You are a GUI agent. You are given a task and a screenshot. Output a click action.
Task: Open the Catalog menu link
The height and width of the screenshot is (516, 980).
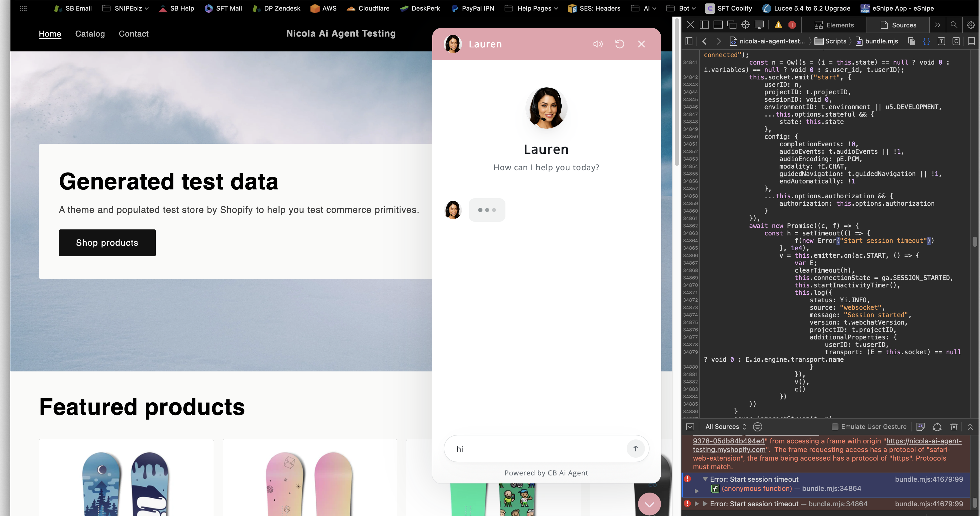coord(90,34)
